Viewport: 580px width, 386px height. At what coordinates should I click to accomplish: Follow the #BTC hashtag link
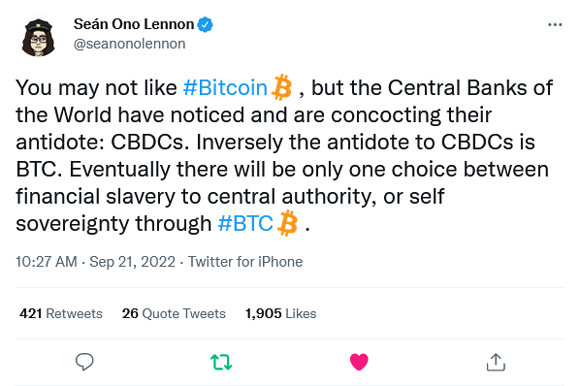coord(245,223)
